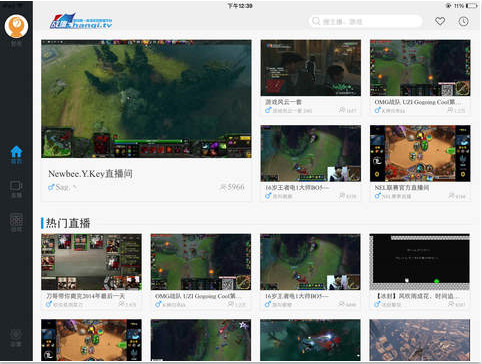Open the live stream (直播) sidebar icon
The width and height of the screenshot is (482, 364).
tap(16, 186)
